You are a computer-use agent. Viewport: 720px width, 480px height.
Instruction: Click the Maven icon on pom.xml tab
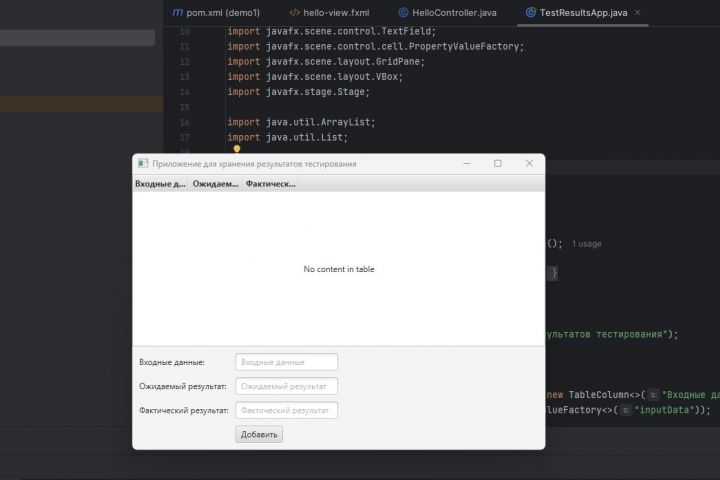(178, 13)
